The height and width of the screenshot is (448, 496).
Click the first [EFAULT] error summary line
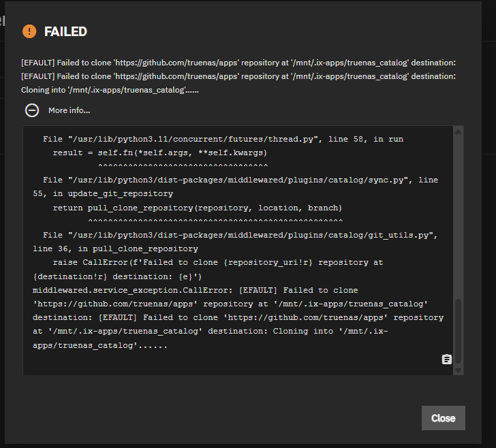tap(238, 63)
